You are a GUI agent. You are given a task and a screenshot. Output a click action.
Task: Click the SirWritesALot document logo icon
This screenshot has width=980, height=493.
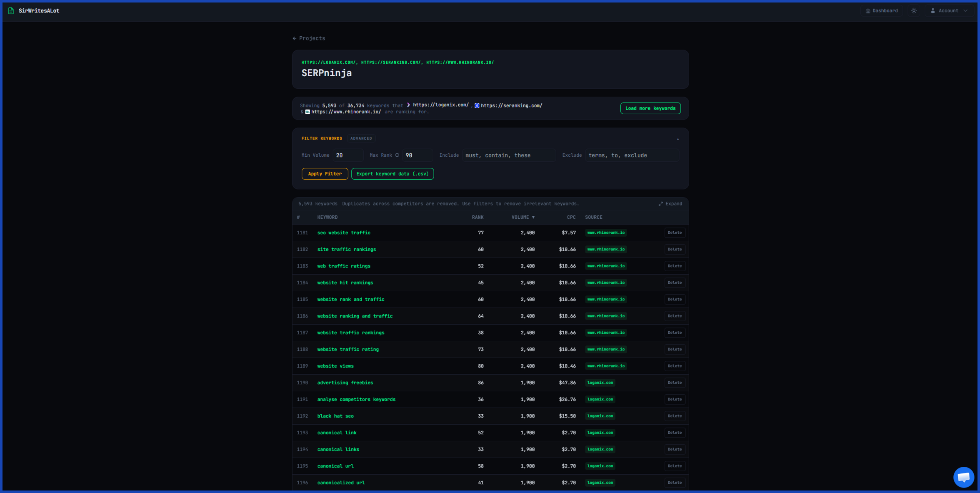pyautogui.click(x=11, y=11)
